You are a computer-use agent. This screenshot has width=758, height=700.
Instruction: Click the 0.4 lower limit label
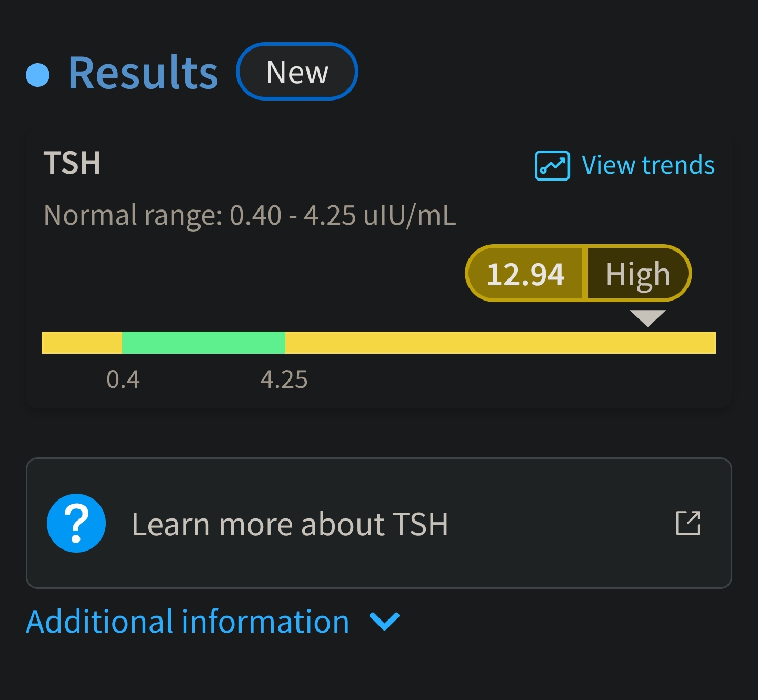[x=123, y=379]
